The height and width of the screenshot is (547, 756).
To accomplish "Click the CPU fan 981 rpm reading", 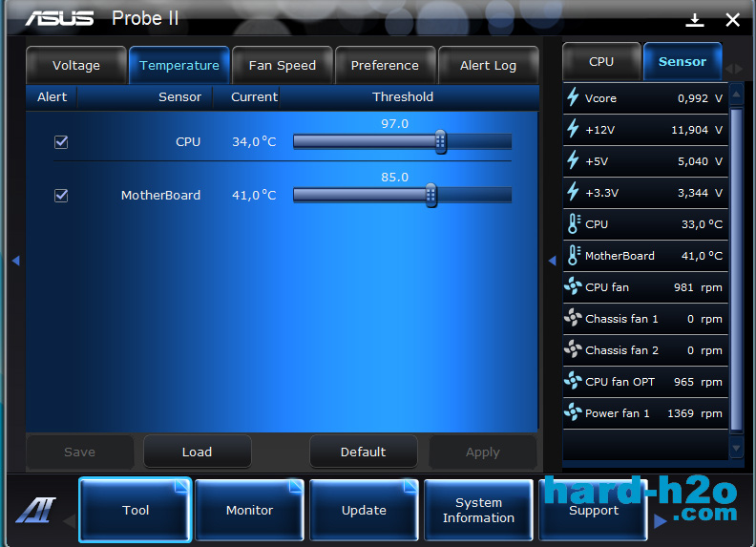I will [x=698, y=287].
